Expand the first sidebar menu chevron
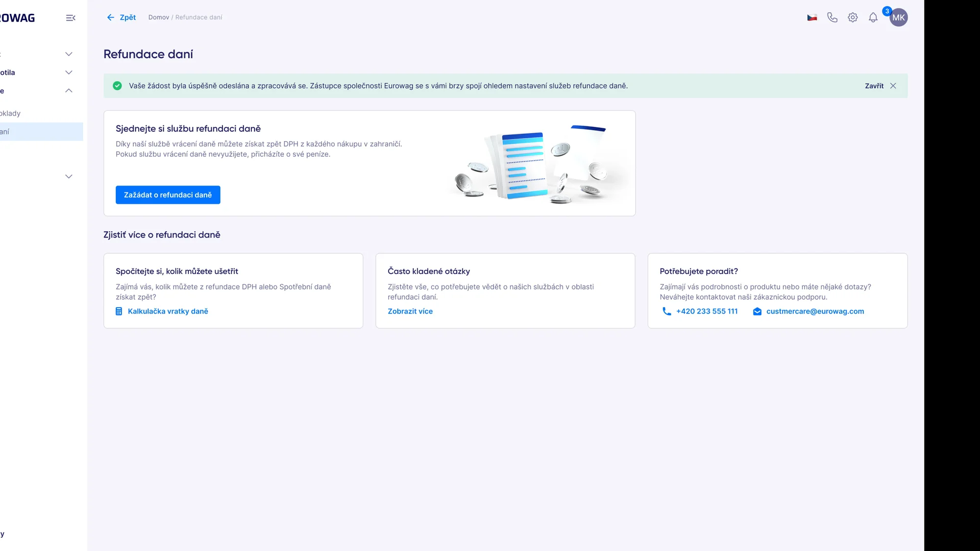 69,54
